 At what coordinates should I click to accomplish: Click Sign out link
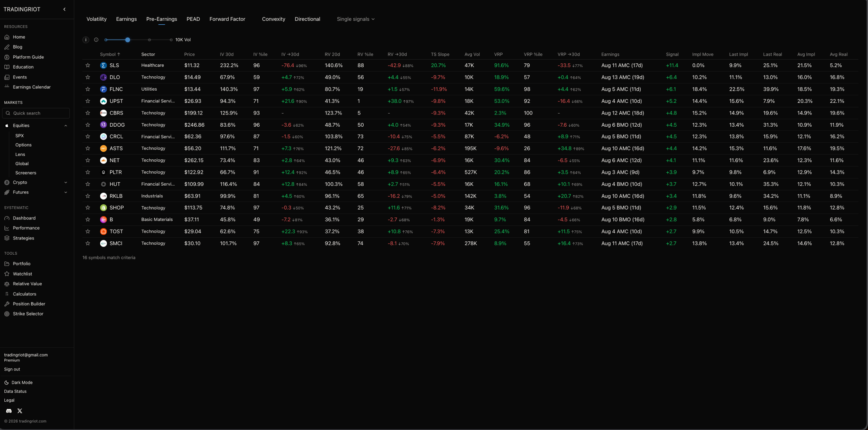(12, 370)
